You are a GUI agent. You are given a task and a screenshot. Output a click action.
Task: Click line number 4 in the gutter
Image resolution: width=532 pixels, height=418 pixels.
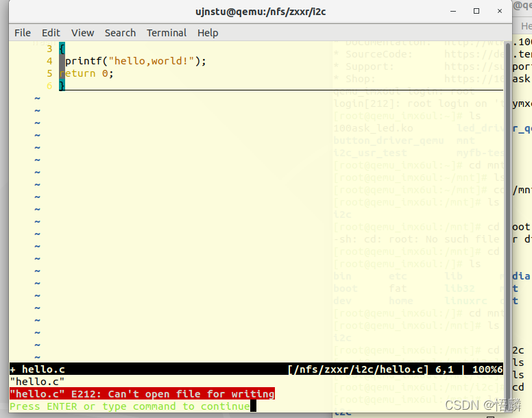[49, 61]
